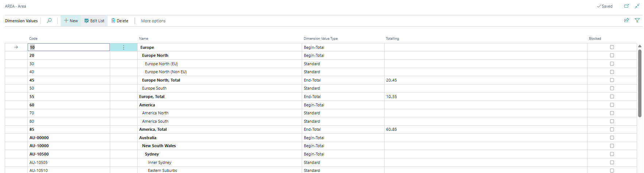Check Blocked box for Australia row
Image resolution: width=644 pixels, height=173 pixels.
(612, 138)
